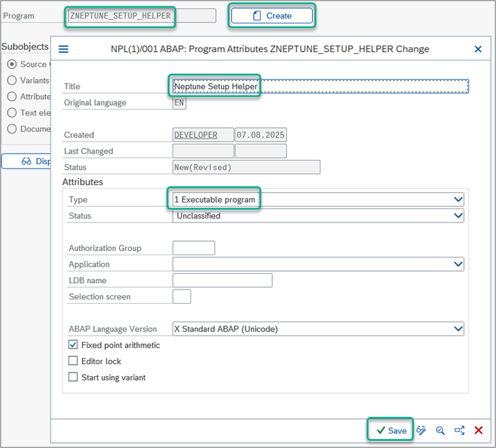Click the check syntax pencil icon

(x=421, y=430)
